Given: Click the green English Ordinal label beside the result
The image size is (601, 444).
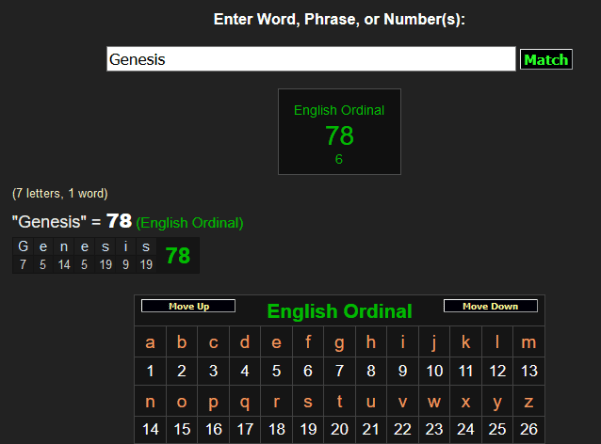Looking at the screenshot, I should tap(190, 222).
